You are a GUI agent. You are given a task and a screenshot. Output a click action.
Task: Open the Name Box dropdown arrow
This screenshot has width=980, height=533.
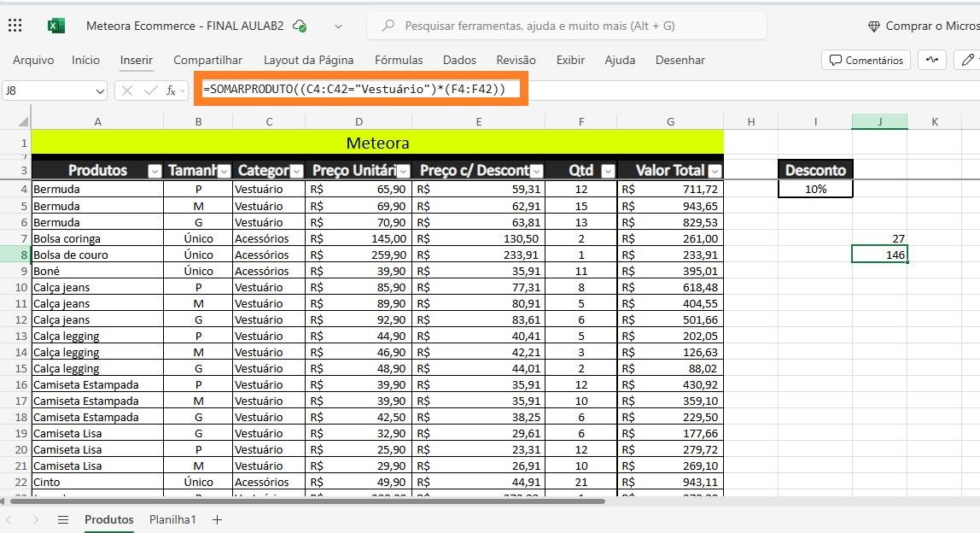[100, 91]
